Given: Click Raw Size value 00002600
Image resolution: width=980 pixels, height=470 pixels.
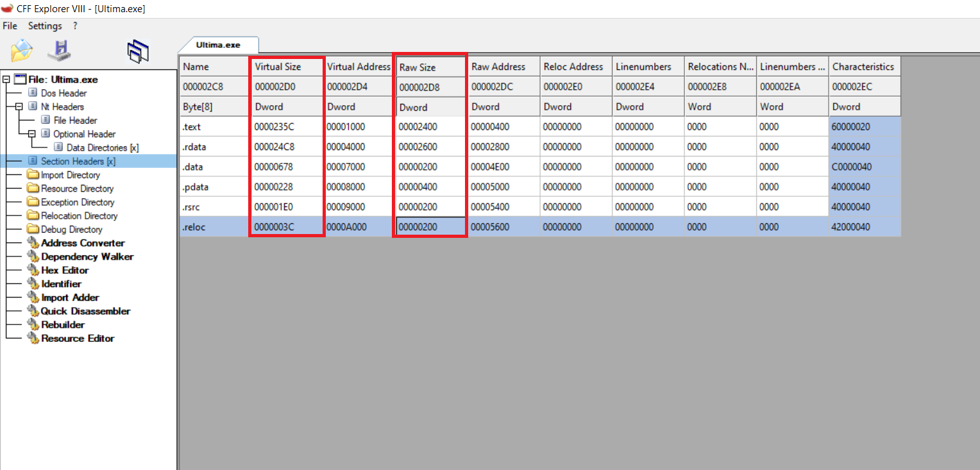Looking at the screenshot, I should [x=431, y=147].
